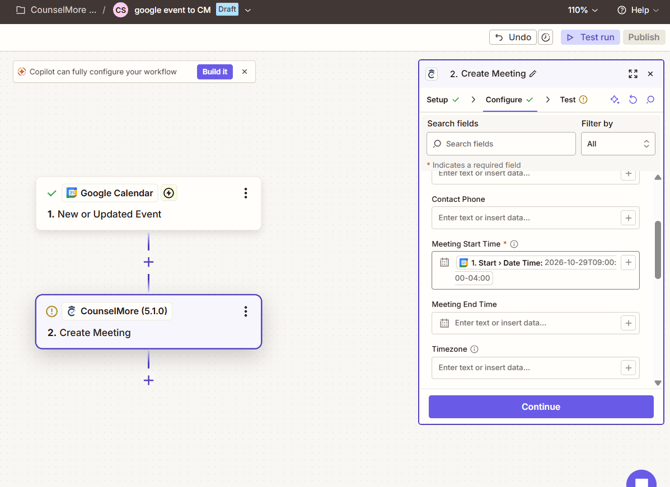Image resolution: width=670 pixels, height=487 pixels.
Task: Open step 1 three-dot menu
Action: 246,193
